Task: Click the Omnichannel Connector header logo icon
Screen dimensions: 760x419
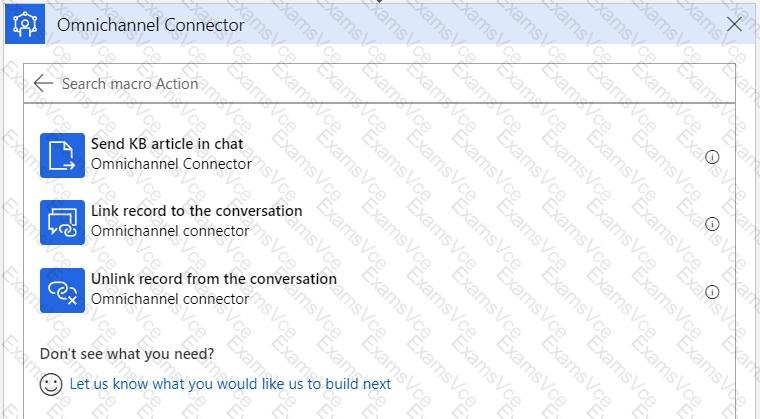Action: point(23,24)
